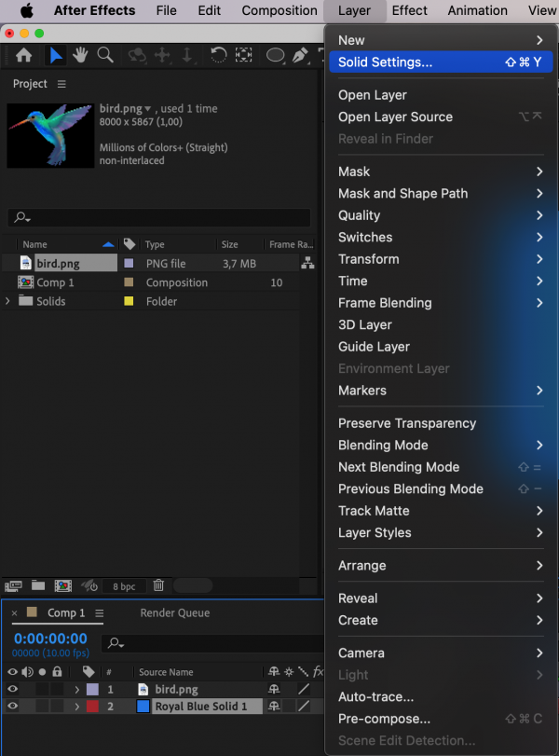Click the red label swatch of Royal Blue Solid 1
This screenshot has height=756, width=559.
click(93, 706)
